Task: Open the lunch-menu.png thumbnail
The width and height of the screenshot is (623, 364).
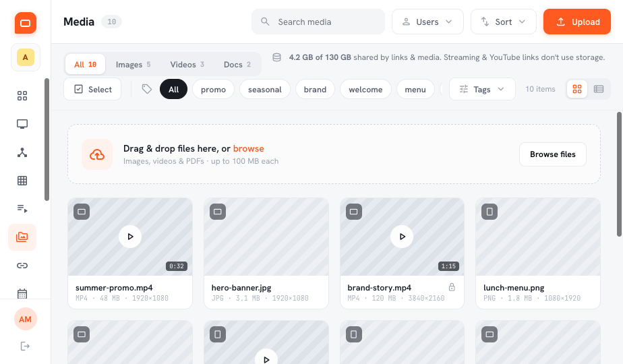Action: 538,237
